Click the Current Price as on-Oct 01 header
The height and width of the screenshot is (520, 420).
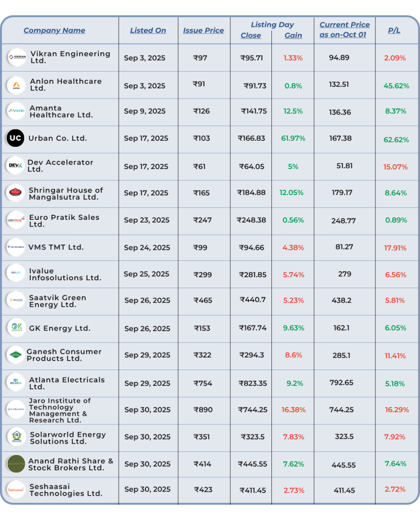[x=344, y=30]
